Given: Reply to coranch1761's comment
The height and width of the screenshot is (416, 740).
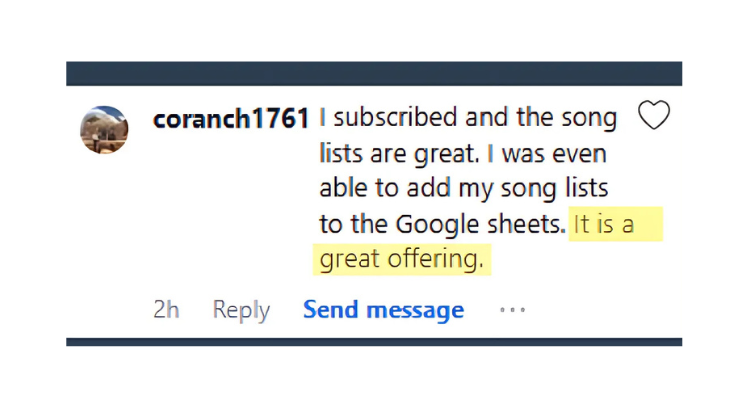Looking at the screenshot, I should click(x=241, y=310).
